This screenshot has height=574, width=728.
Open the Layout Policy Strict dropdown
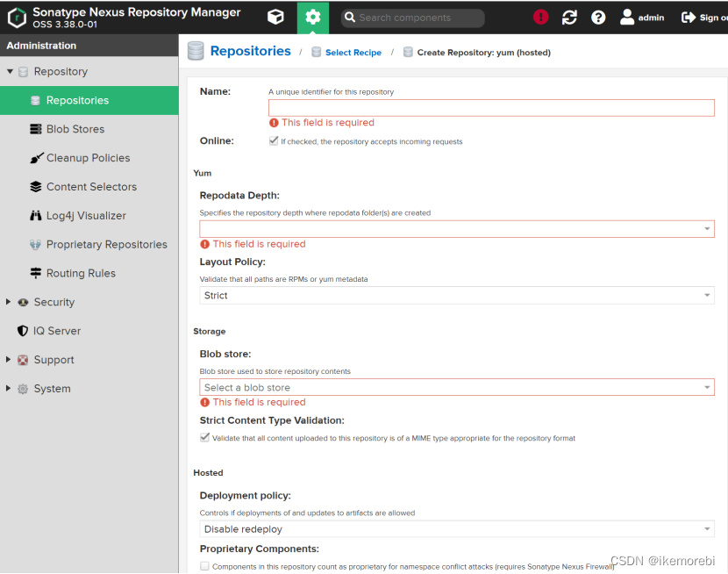(x=457, y=296)
